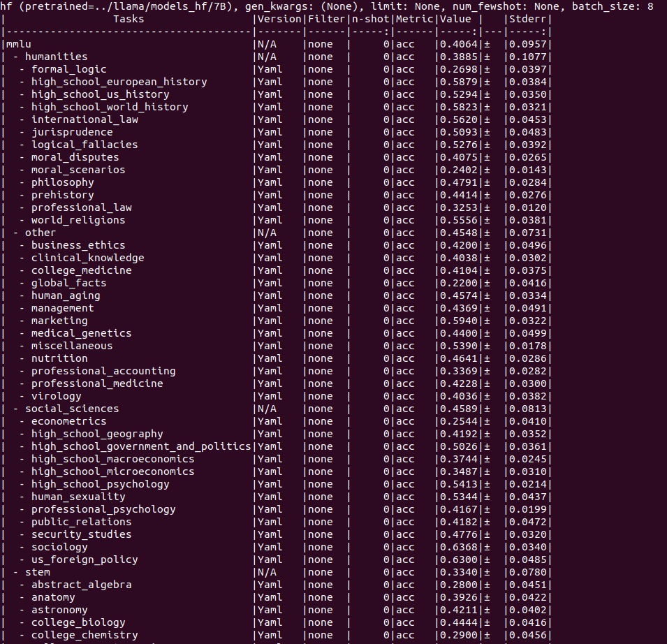Click the 'prehistory' task name

tap(63, 196)
